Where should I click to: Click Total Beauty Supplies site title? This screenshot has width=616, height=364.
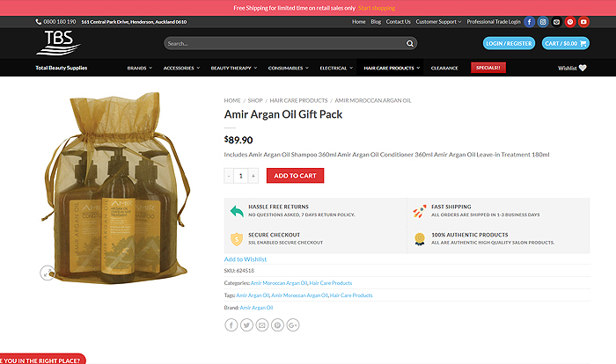pos(62,68)
